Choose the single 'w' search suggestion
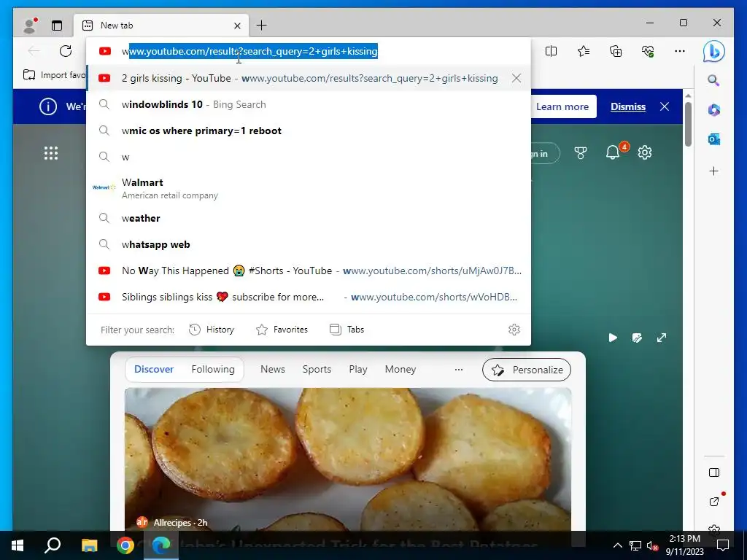This screenshot has height=560, width=747. tap(309, 157)
